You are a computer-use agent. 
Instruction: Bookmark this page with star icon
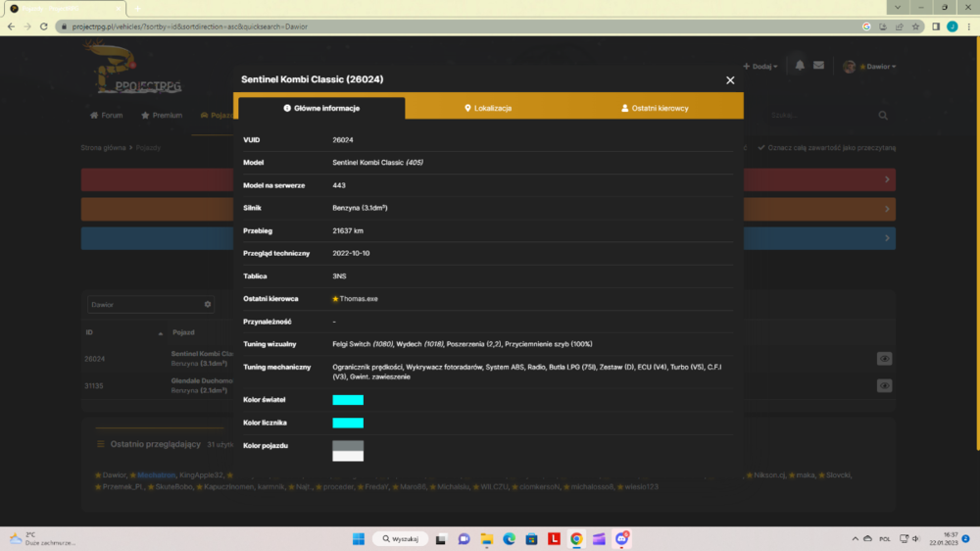tap(915, 26)
